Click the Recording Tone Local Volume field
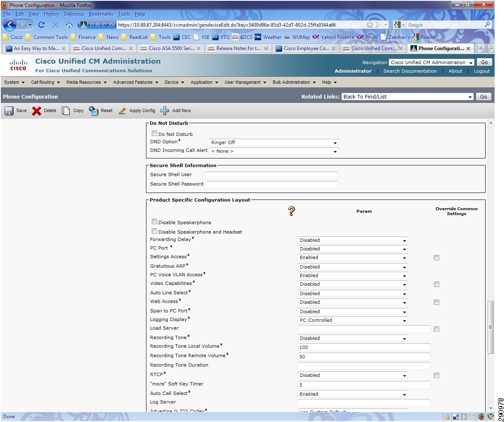This screenshot has width=504, height=422. coord(364,347)
